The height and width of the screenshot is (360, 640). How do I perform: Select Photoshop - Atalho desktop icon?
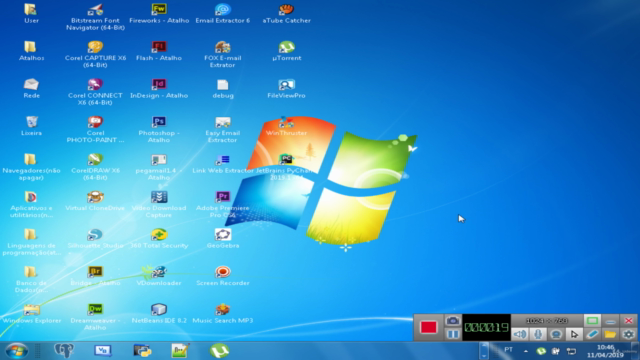[x=159, y=129]
